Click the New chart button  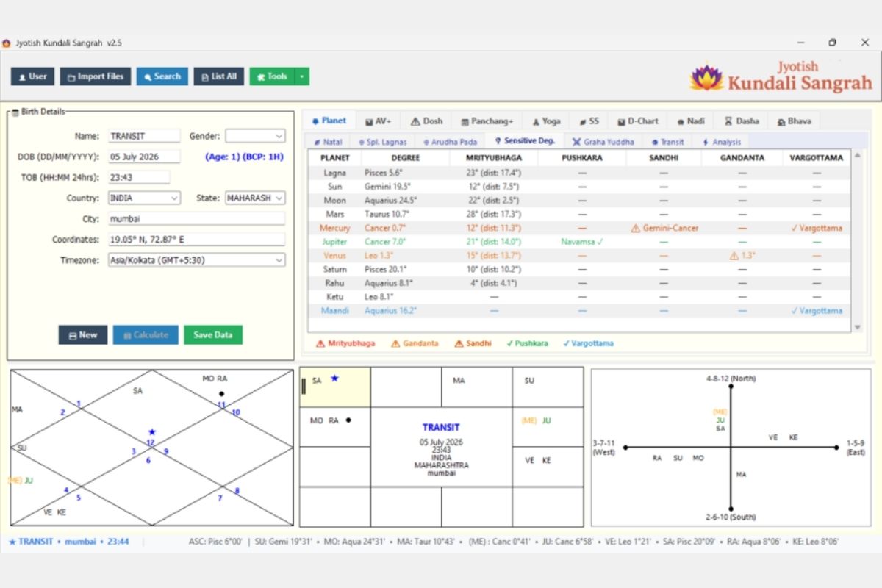point(83,335)
